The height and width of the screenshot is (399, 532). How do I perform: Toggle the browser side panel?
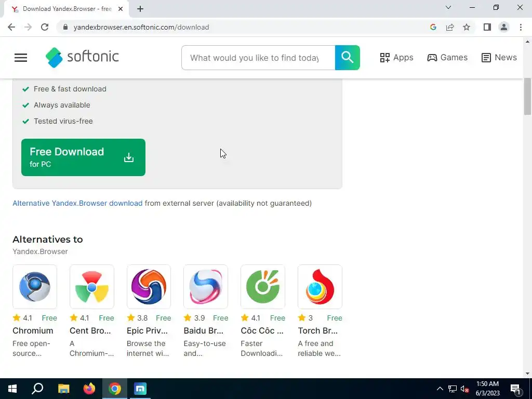click(487, 27)
